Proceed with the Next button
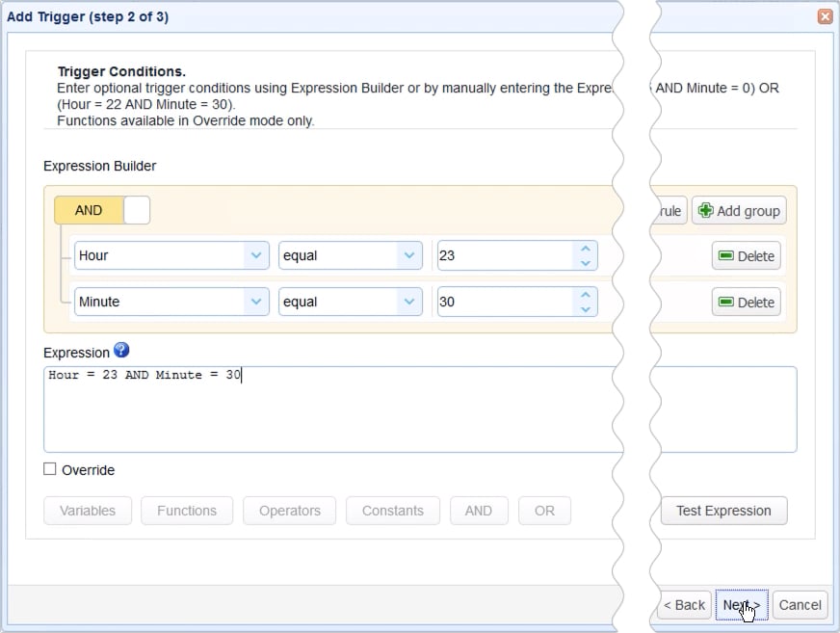 coord(740,605)
